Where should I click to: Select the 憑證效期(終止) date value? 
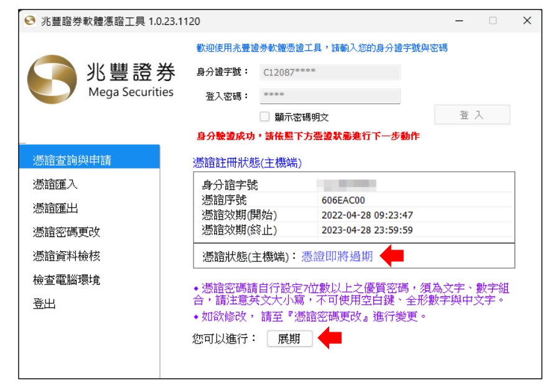tap(367, 230)
